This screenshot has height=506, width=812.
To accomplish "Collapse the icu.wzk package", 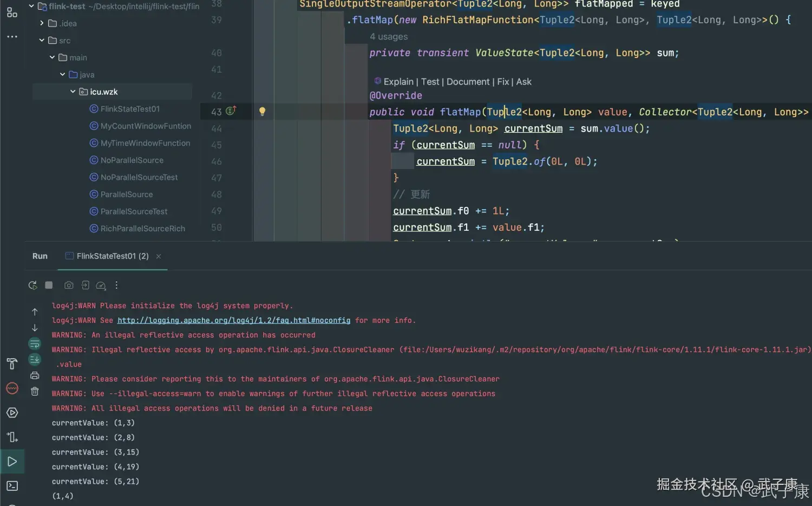I will point(73,92).
